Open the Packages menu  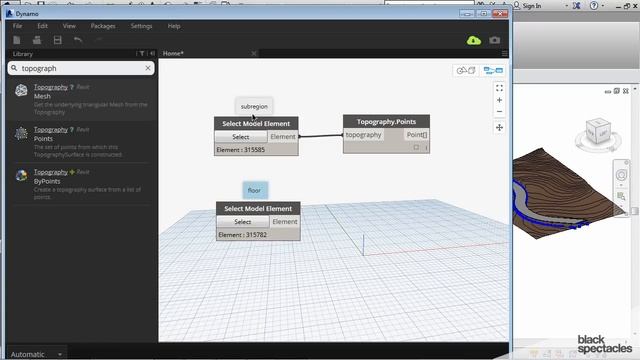[103, 26]
